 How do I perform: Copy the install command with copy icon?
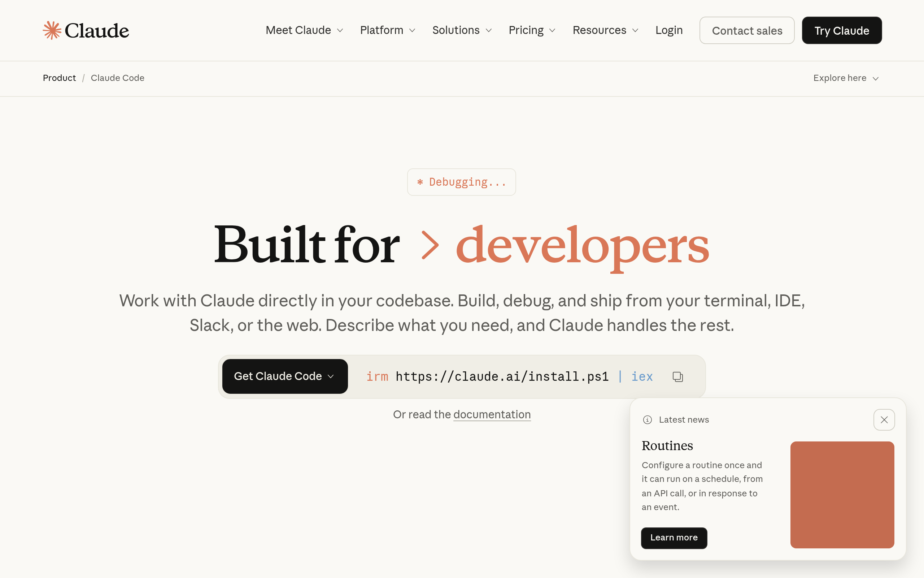click(x=678, y=376)
